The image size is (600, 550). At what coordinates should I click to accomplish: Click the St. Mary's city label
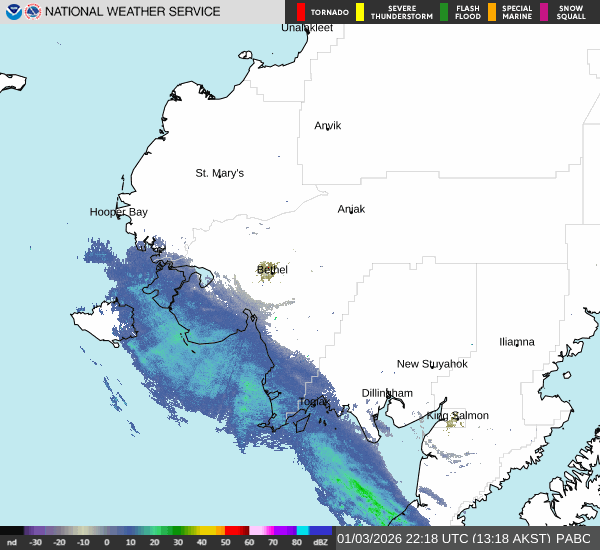tap(219, 173)
